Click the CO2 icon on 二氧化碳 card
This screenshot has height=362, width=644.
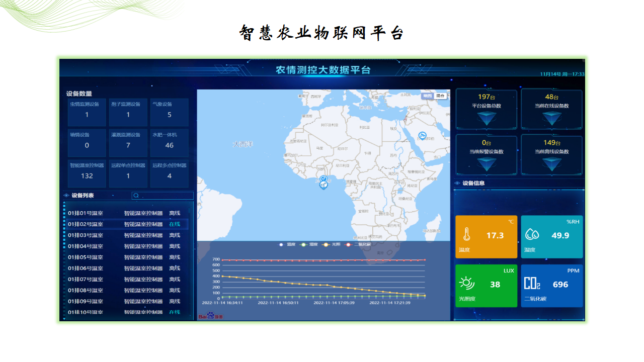[532, 284]
